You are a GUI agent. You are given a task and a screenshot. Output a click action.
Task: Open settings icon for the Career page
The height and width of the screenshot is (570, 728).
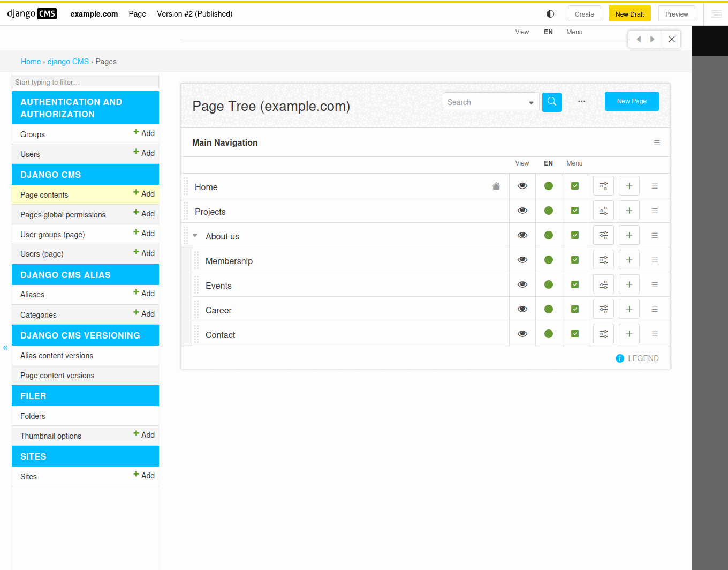tap(603, 309)
